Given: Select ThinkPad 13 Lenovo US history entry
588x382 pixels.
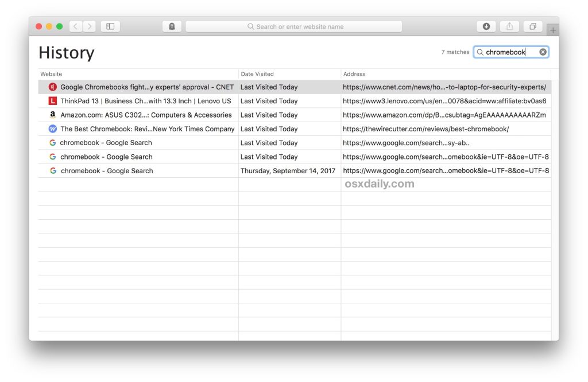Looking at the screenshot, I should point(295,101).
